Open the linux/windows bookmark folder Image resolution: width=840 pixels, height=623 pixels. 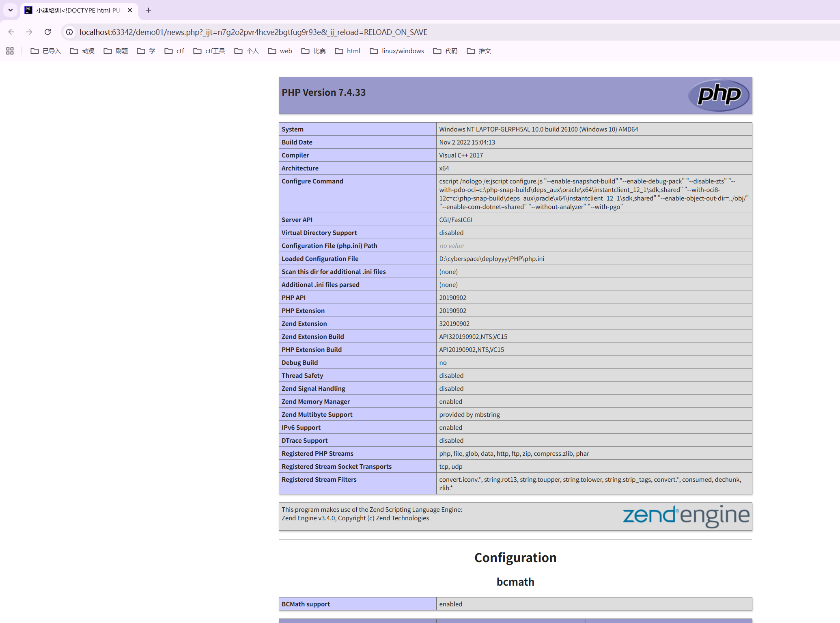(x=397, y=51)
